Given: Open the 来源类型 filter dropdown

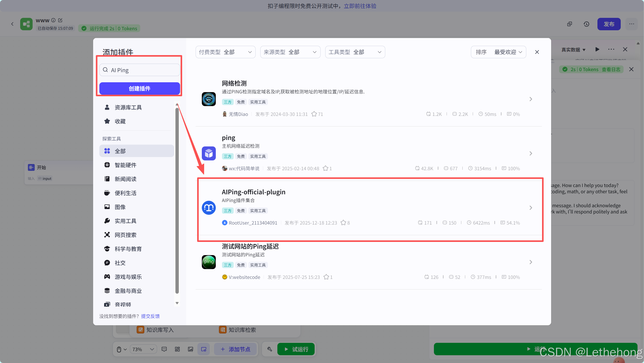Looking at the screenshot, I should (290, 52).
